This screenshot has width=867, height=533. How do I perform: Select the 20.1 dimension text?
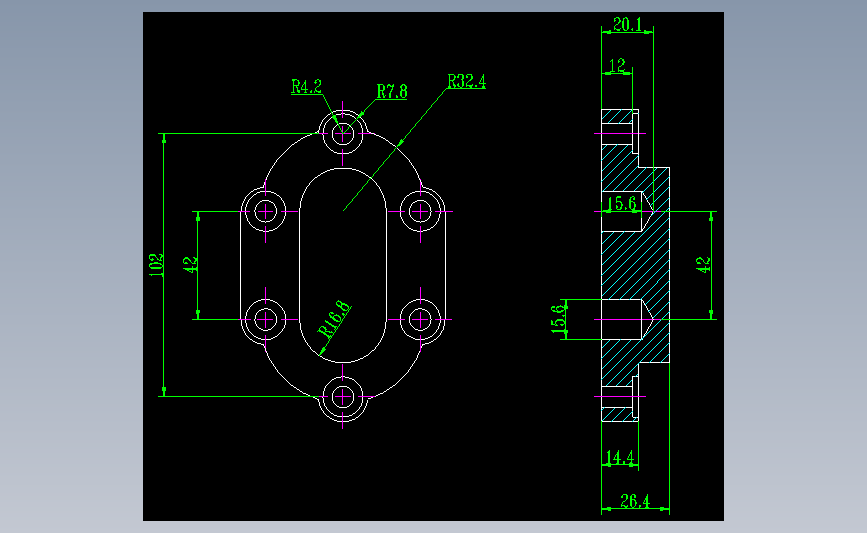click(628, 24)
